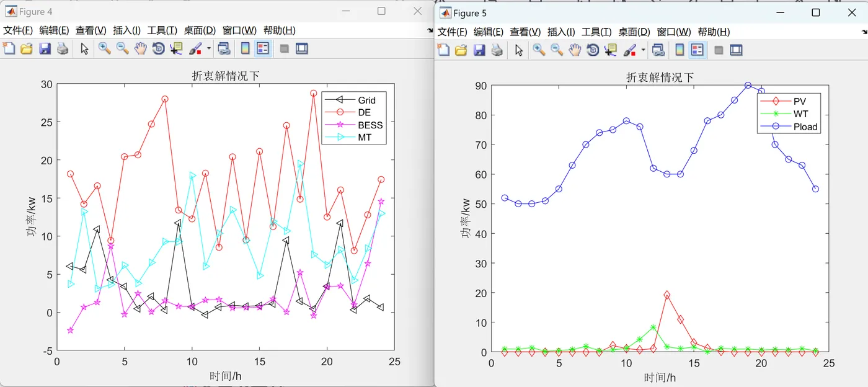Viewport: 868px width, 387px height.
Task: Pick Data Cursor tool in Figure 5
Action: tap(611, 50)
